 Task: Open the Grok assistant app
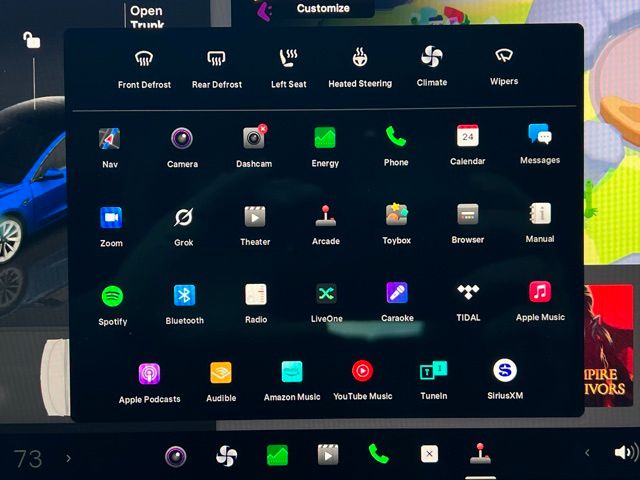coord(183,217)
